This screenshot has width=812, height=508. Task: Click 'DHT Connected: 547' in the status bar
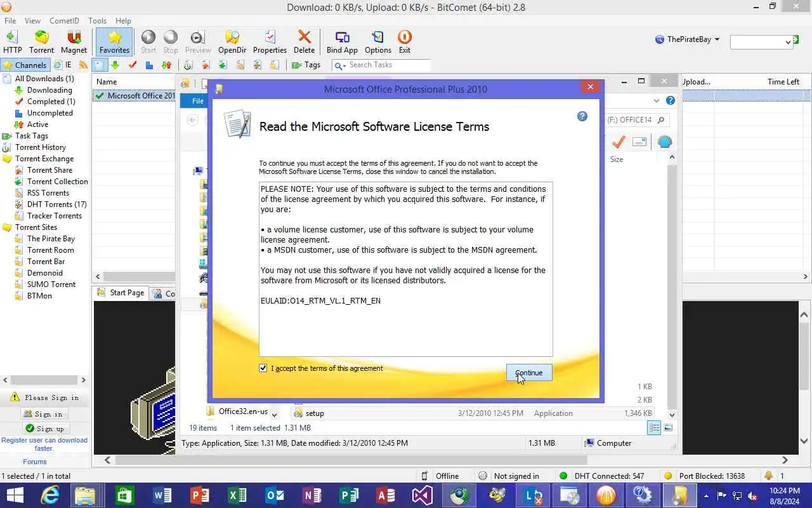[x=609, y=476]
